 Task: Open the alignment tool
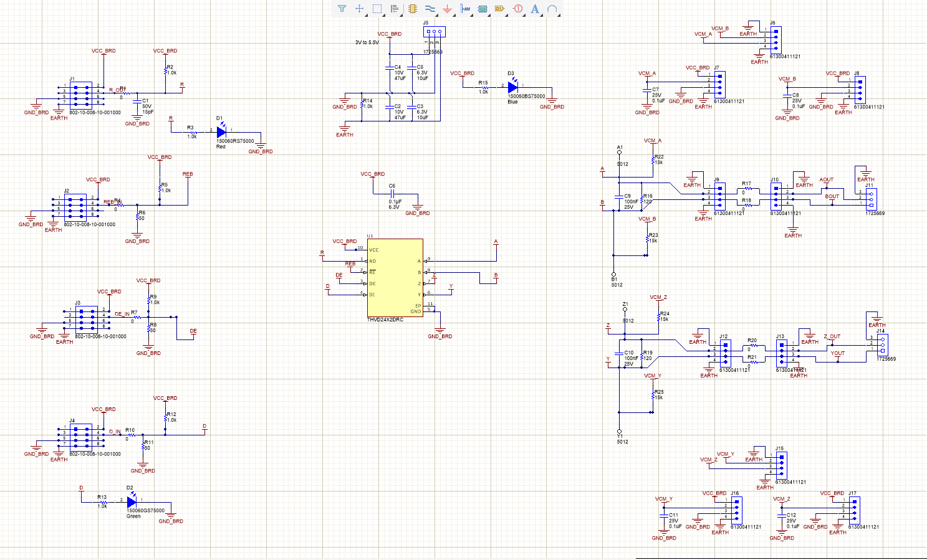coord(394,9)
